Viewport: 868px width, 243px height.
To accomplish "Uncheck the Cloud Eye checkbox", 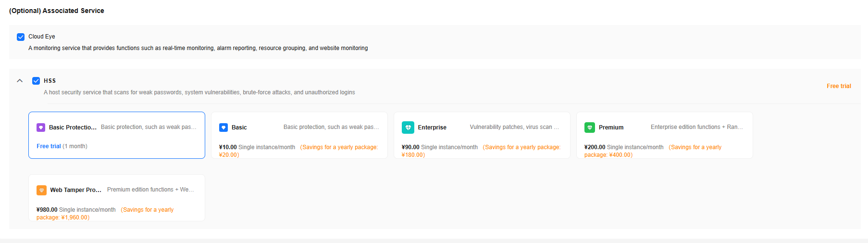I will (x=21, y=37).
